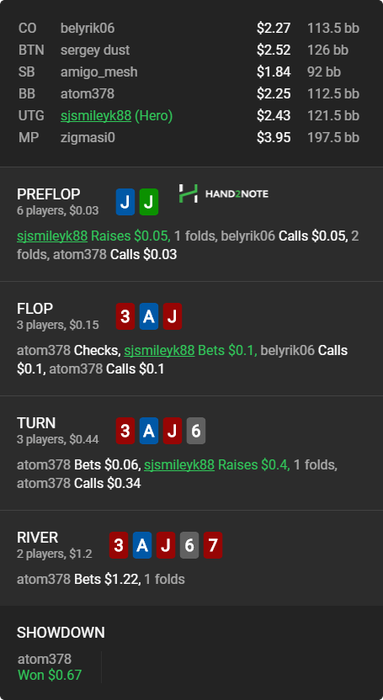Click the RIVER section heading
The image size is (383, 700).
click(37, 538)
